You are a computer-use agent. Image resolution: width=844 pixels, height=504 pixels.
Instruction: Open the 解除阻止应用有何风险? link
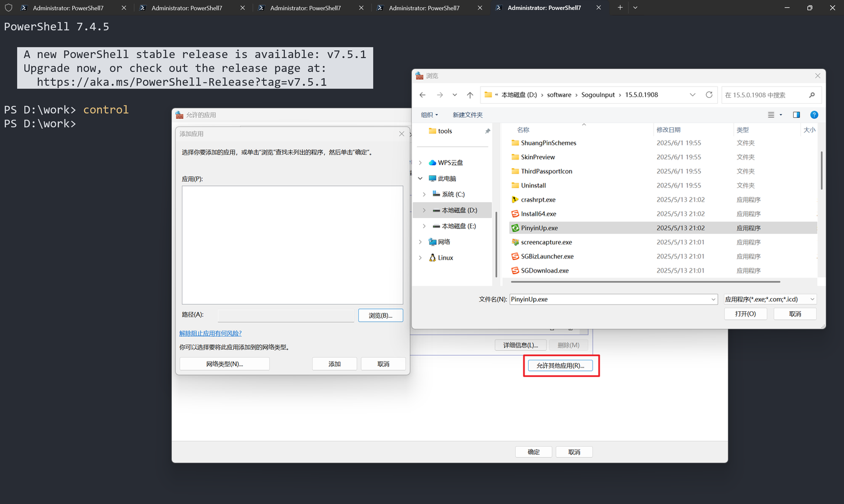coord(210,333)
